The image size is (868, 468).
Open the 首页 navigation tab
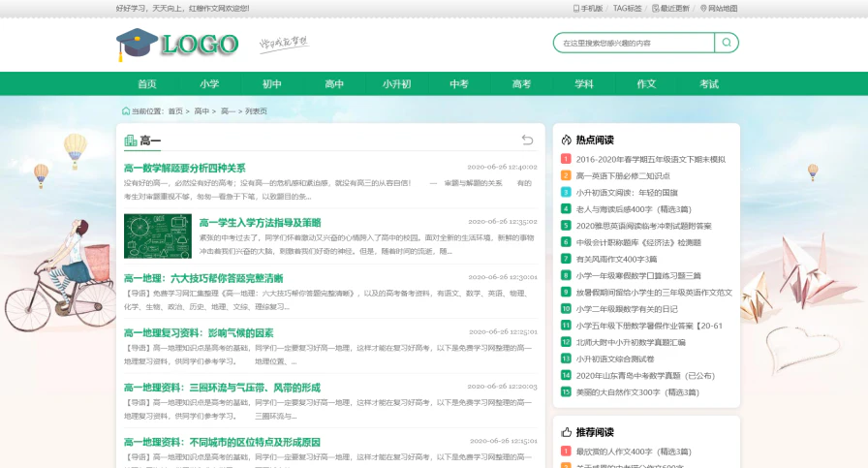pyautogui.click(x=147, y=83)
